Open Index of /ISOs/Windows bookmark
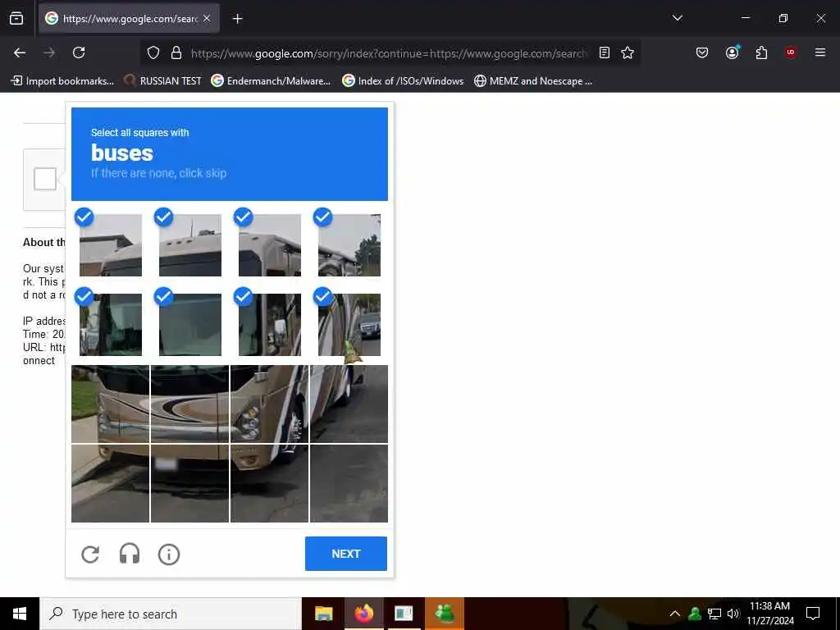 coord(403,81)
